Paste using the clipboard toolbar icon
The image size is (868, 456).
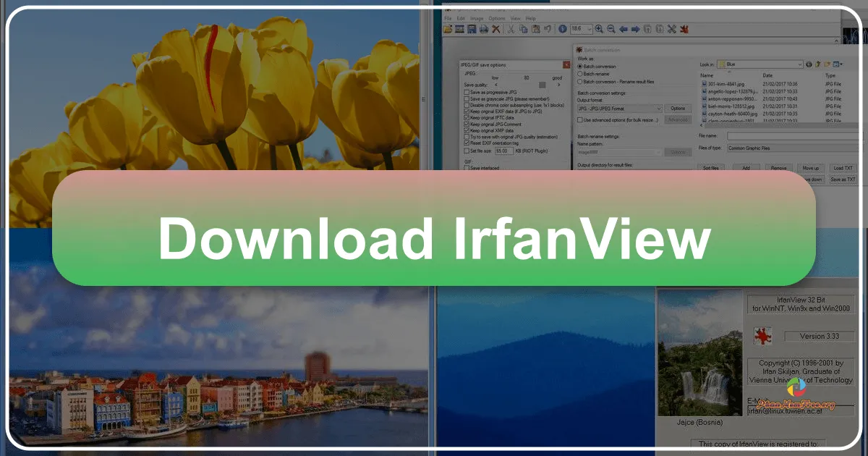535,29
